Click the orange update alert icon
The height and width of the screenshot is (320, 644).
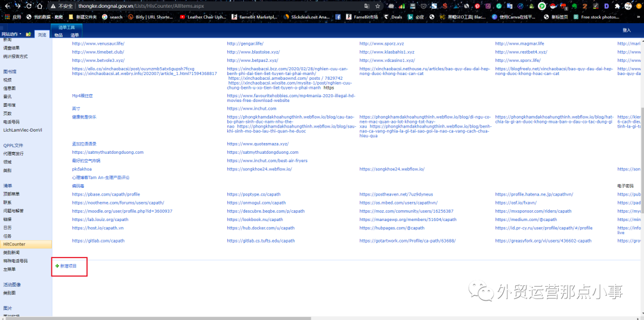(639, 6)
